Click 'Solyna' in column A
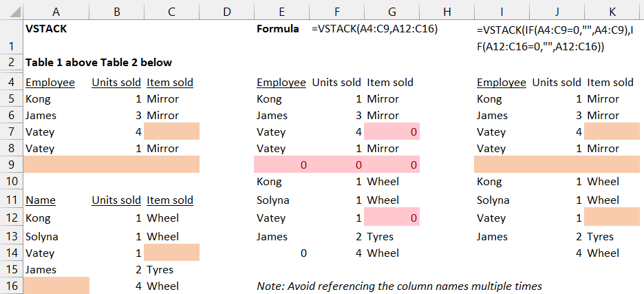644x294 pixels. coord(43,236)
